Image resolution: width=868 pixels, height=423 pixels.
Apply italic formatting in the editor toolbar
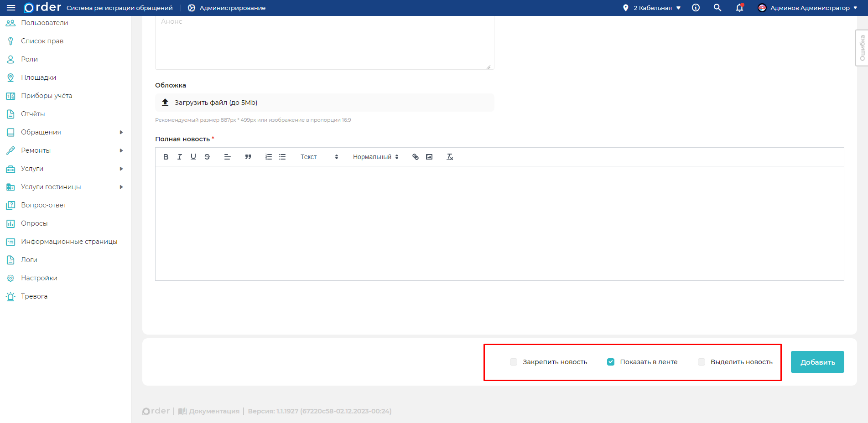tap(180, 157)
